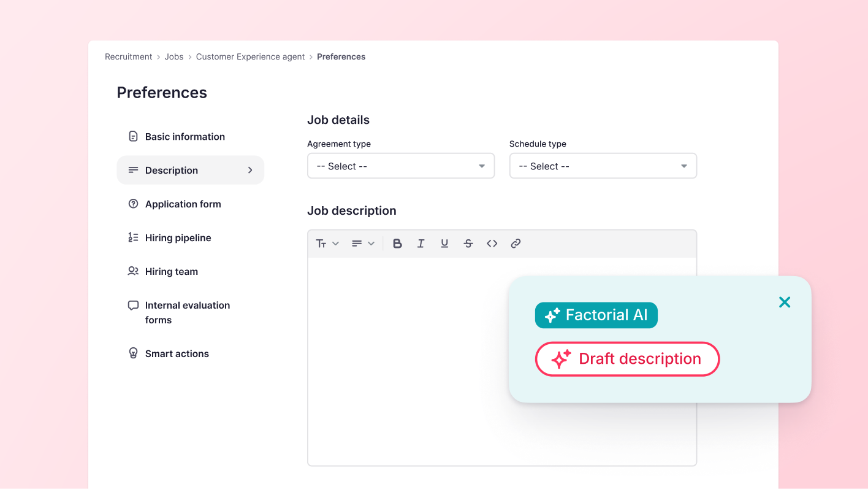
Task: Navigate to Jobs breadcrumb link
Action: click(x=173, y=57)
